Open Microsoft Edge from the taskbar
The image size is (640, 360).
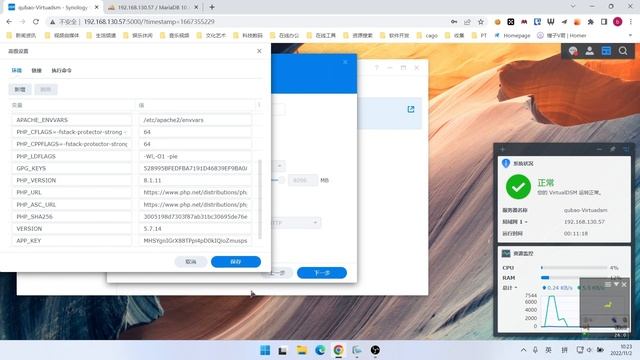(x=320, y=350)
